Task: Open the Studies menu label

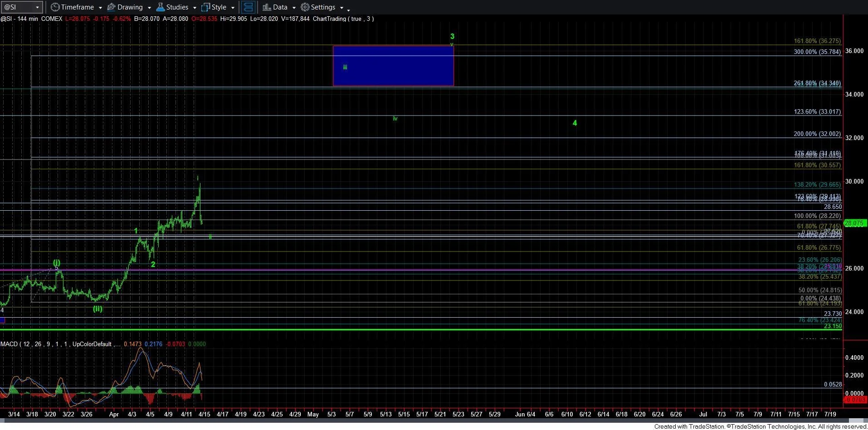Action: 177,7
